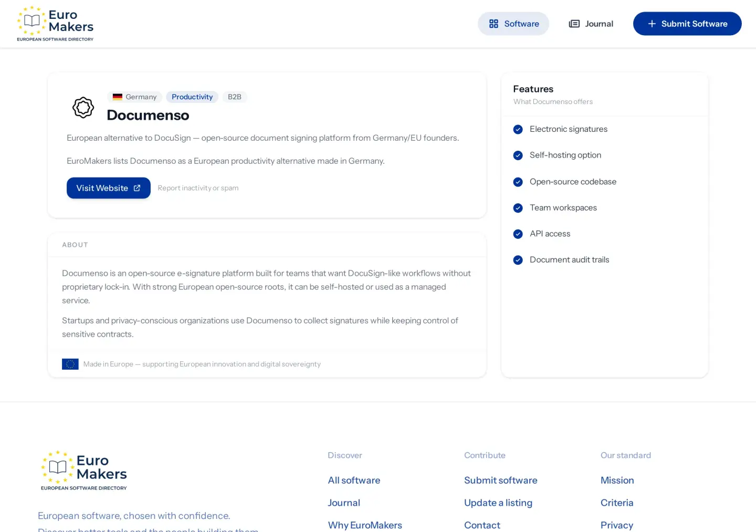This screenshot has width=756, height=532.
Task: Click Report inactivity or spam link
Action: click(x=198, y=188)
